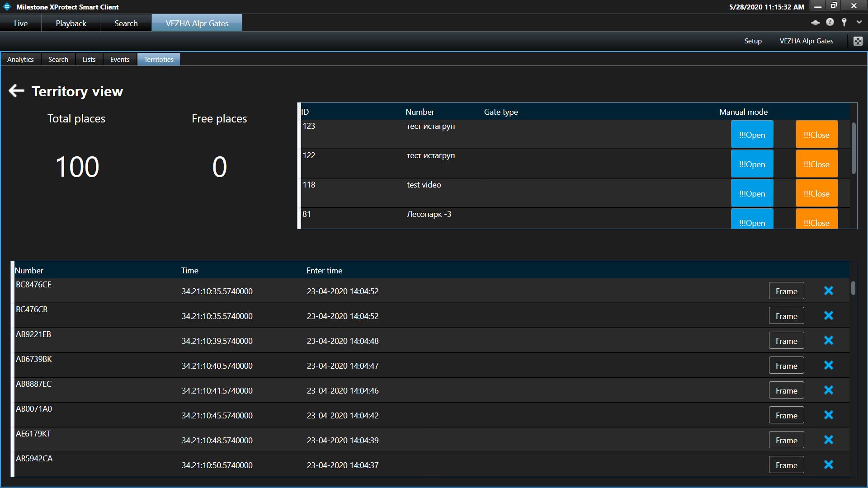This screenshot has height=488, width=868.
Task: Show Frame for AB8887EC
Action: pos(786,390)
